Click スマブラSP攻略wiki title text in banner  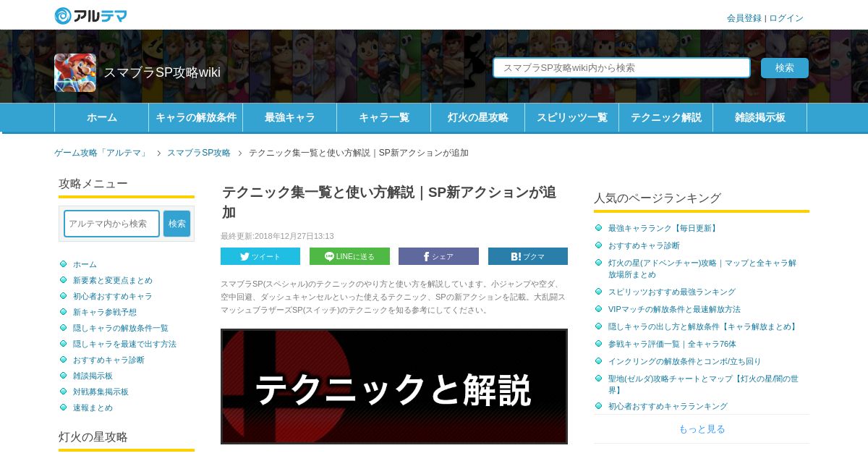[162, 72]
